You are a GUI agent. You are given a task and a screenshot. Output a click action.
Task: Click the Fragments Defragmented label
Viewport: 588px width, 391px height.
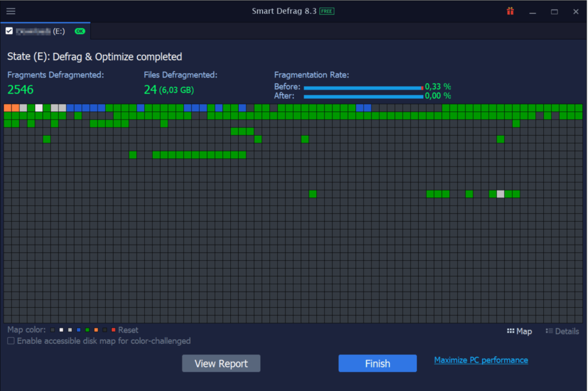(x=56, y=75)
